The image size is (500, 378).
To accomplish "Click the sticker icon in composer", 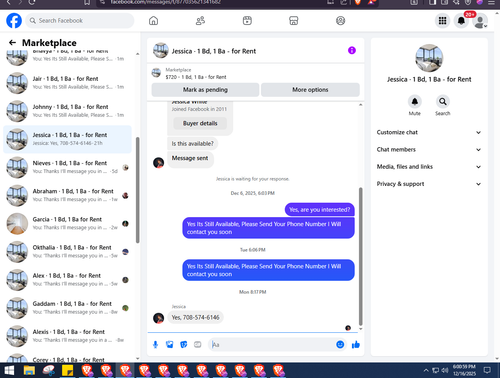I will 184,344.
